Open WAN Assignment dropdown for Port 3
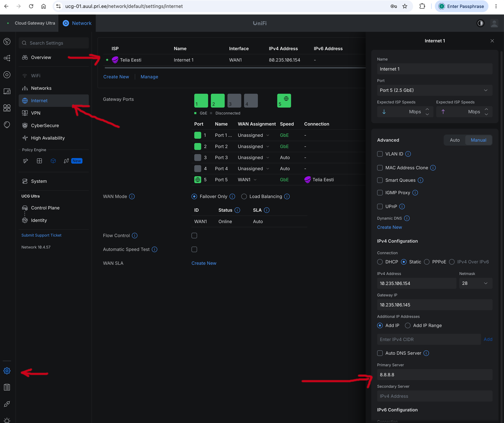This screenshot has height=423, width=504. (253, 158)
